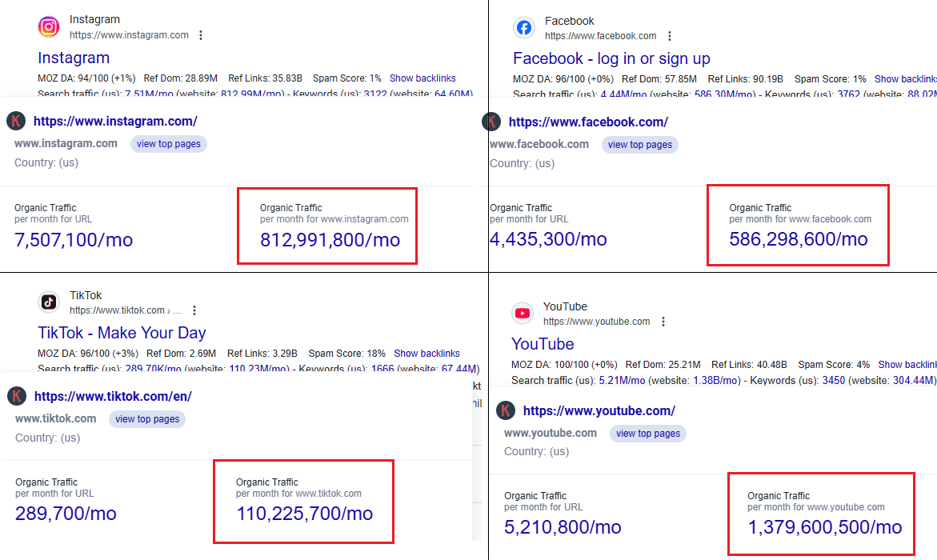
Task: Show backlinks for the Instagram result
Action: click(422, 78)
